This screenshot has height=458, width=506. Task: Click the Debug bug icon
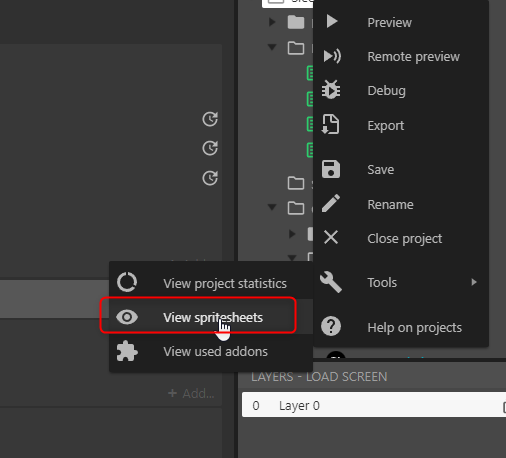[331, 90]
